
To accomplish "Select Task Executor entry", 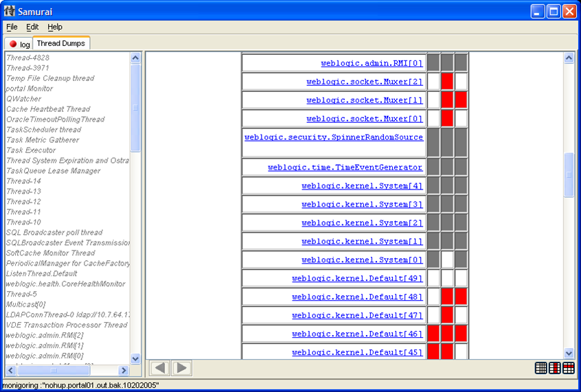I will coord(31,150).
